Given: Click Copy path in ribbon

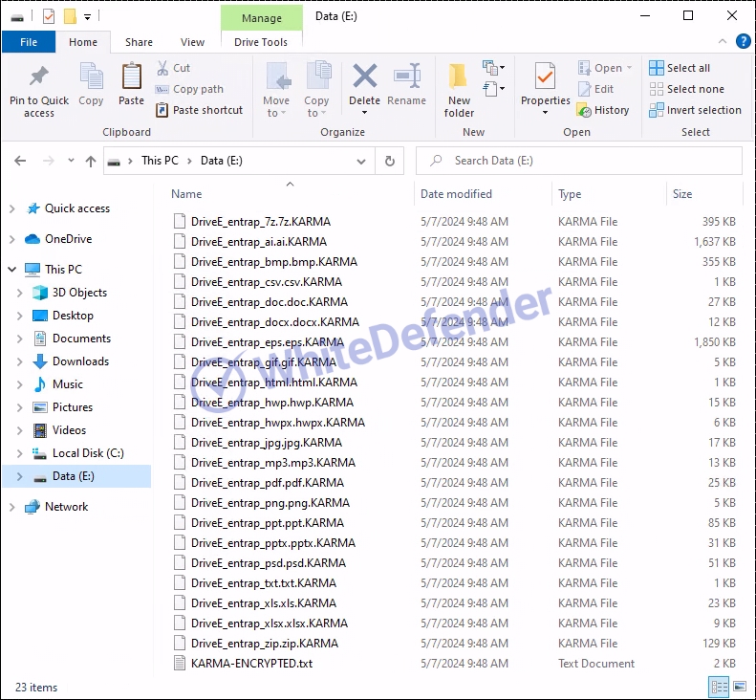Looking at the screenshot, I should [x=189, y=89].
